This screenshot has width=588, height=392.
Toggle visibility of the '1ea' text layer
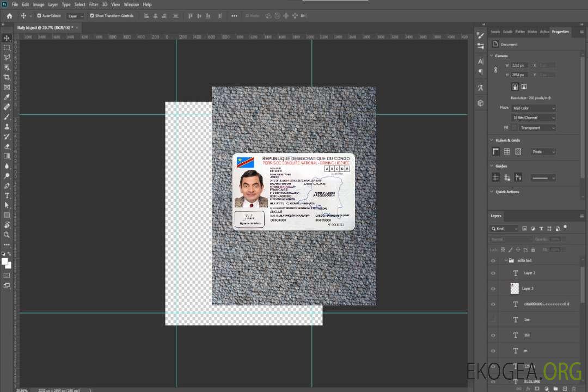(x=493, y=320)
